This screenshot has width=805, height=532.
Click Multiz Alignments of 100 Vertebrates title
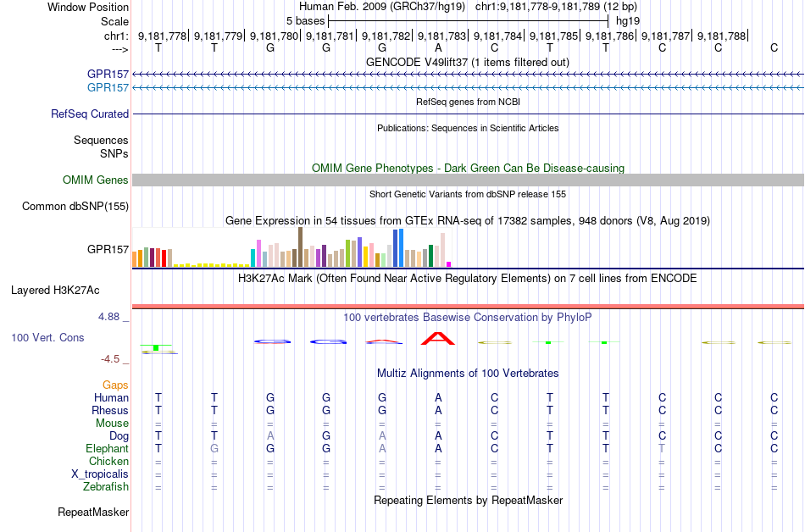pyautogui.click(x=468, y=374)
